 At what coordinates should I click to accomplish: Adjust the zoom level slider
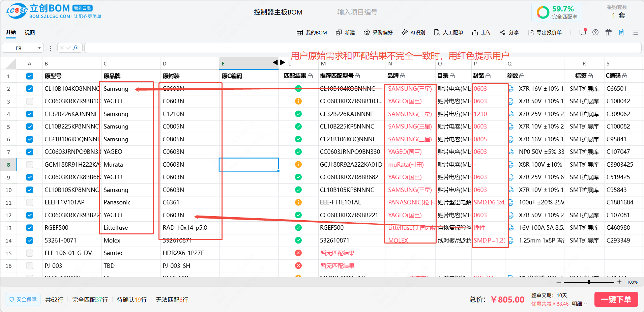point(589,282)
